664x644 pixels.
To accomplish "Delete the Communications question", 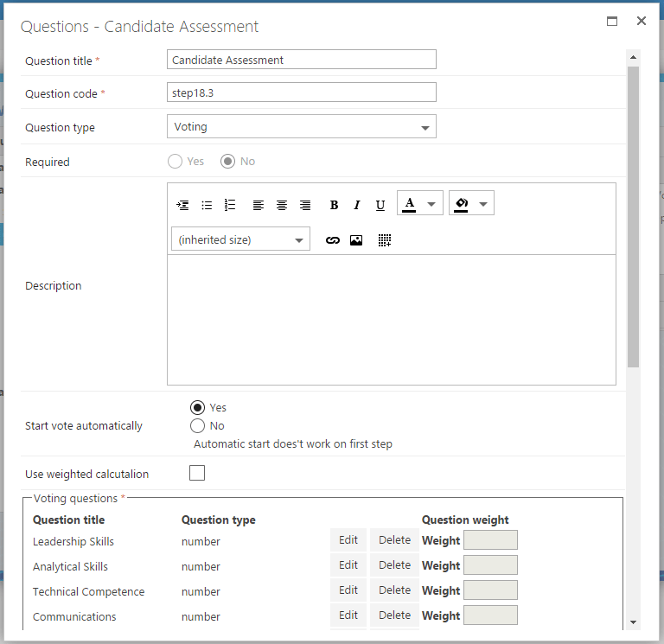I will (394, 615).
